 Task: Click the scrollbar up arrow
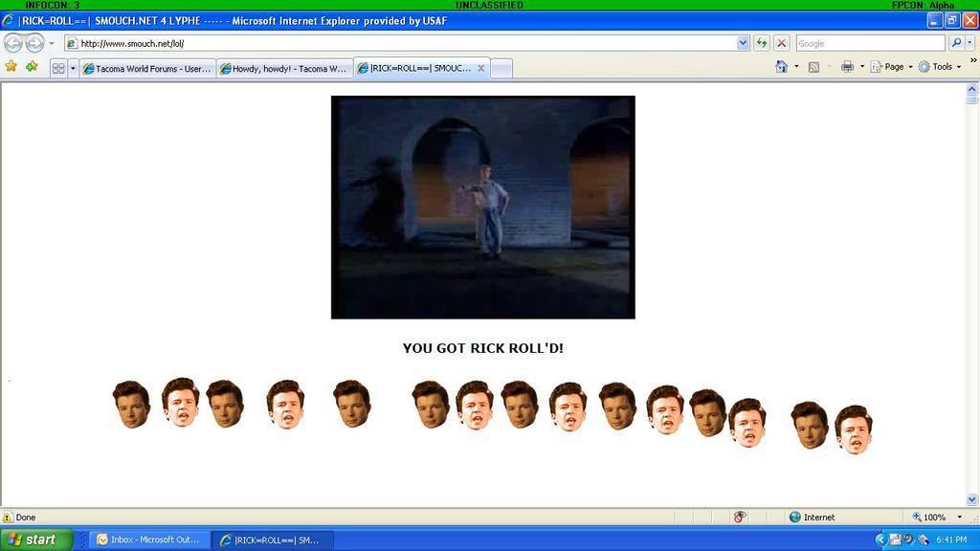(x=972, y=89)
